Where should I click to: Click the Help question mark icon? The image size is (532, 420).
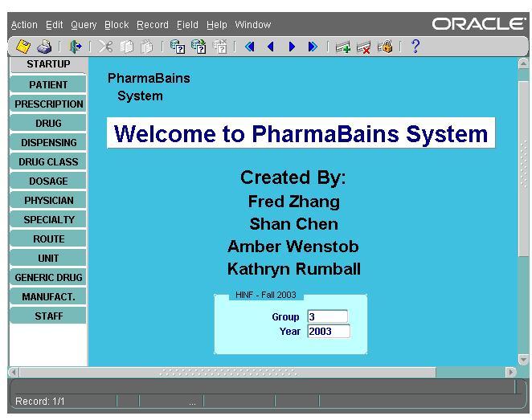point(415,46)
